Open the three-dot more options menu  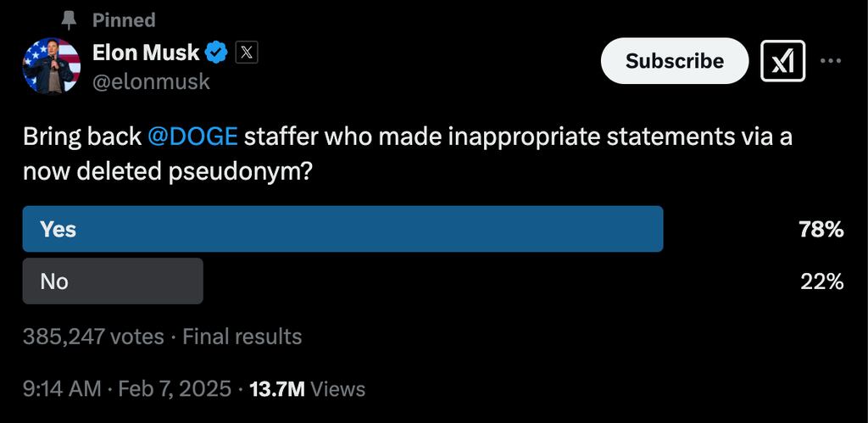coord(831,61)
